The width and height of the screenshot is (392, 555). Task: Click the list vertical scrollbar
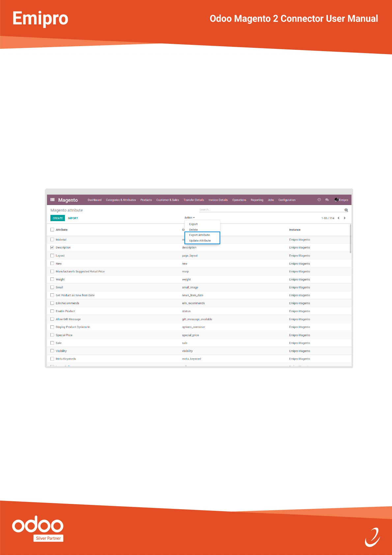[350, 239]
